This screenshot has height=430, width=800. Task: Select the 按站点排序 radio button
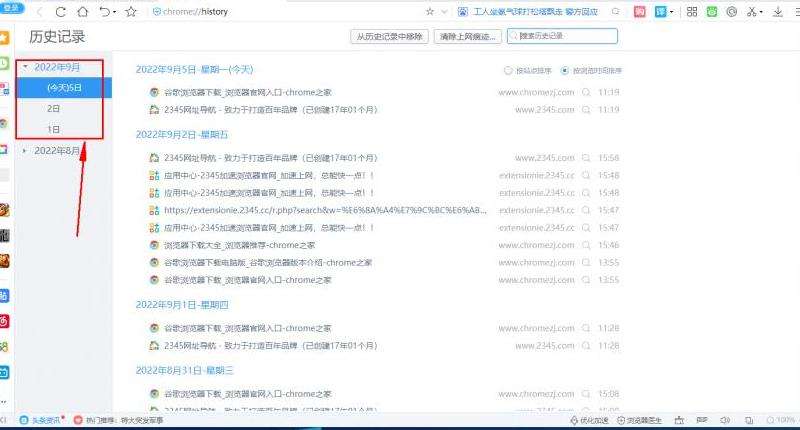click(x=508, y=70)
